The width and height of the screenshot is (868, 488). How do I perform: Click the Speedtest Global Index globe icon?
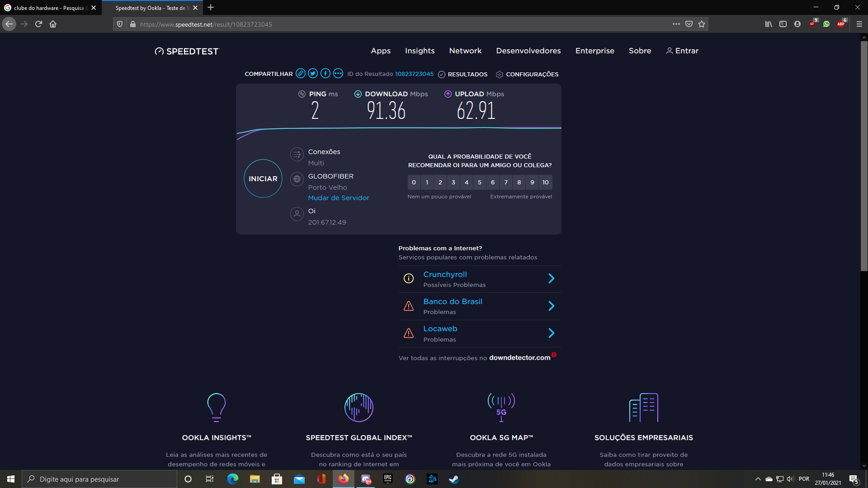click(359, 408)
